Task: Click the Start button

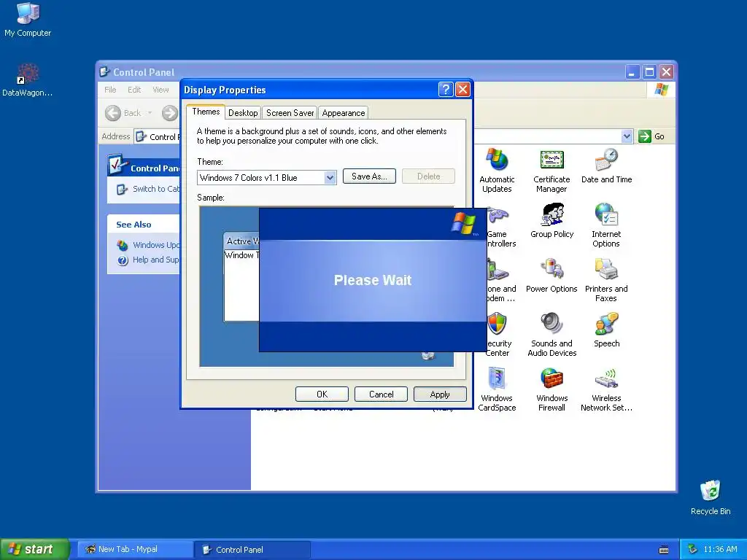Action: click(x=34, y=549)
